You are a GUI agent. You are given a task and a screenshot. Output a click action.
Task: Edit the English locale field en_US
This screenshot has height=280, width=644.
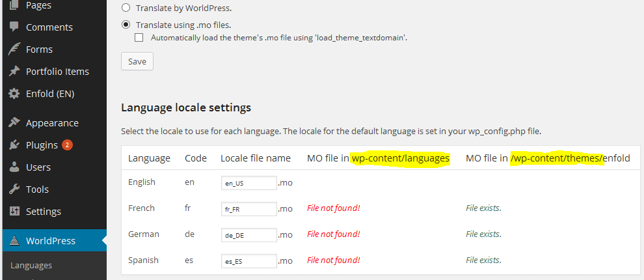[x=249, y=183]
